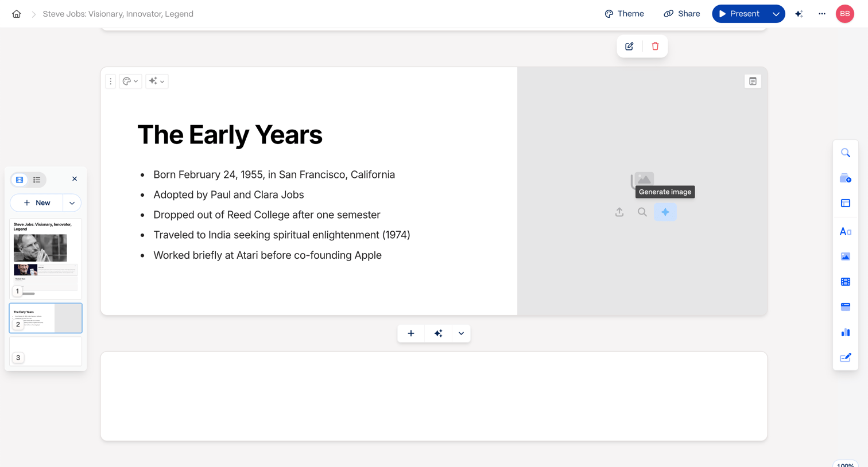Viewport: 868px width, 467px height.
Task: Select slide 1 thumbnail in the panel
Action: (45, 259)
